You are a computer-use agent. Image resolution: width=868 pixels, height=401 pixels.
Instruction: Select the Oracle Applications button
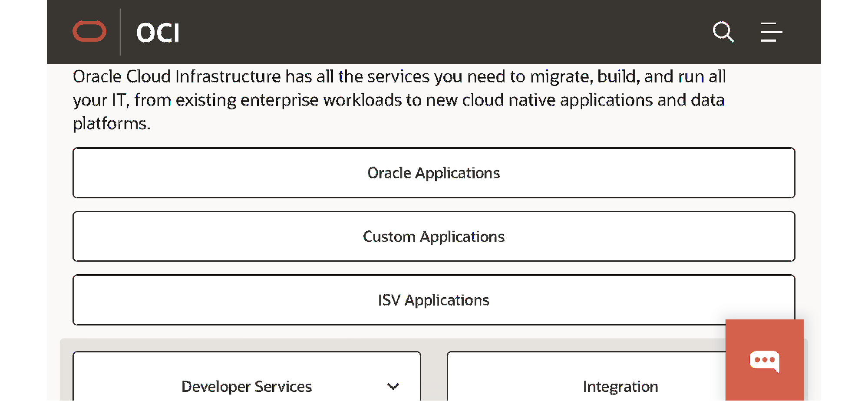point(434,173)
